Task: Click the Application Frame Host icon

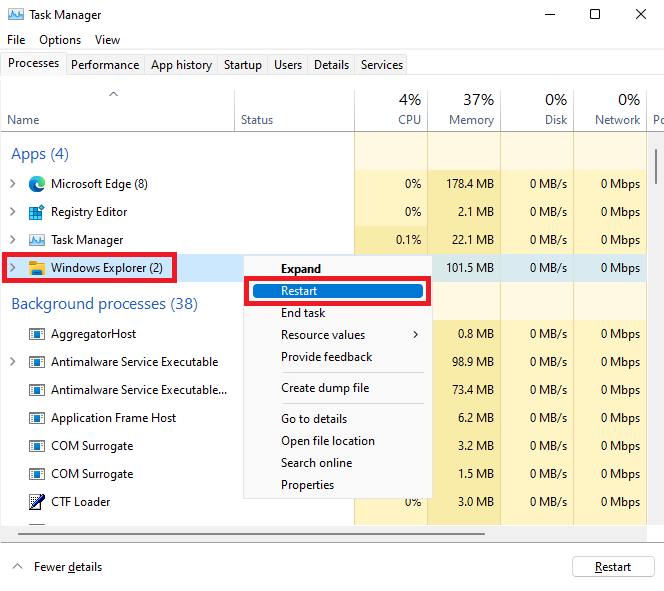Action: tap(37, 418)
